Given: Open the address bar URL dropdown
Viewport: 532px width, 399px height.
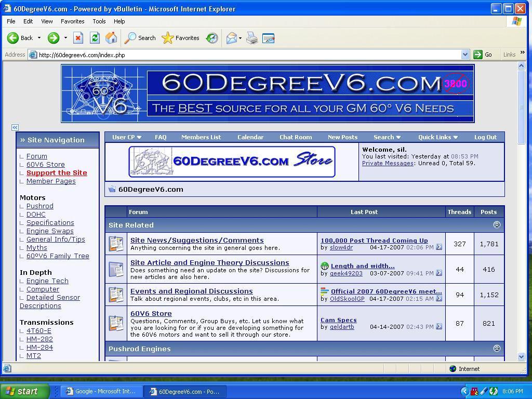Looking at the screenshot, I should (x=465, y=55).
